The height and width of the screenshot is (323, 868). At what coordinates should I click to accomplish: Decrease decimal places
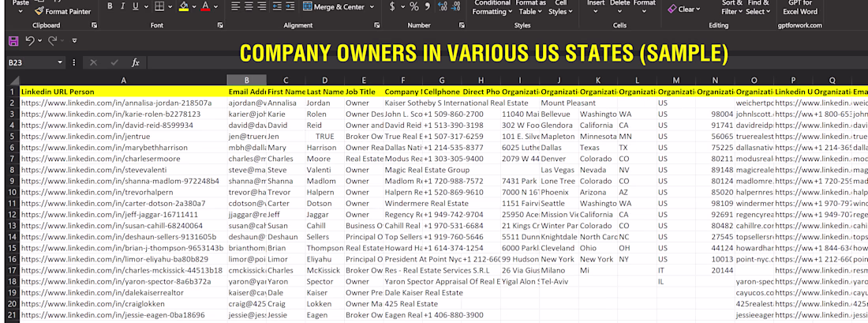click(456, 6)
